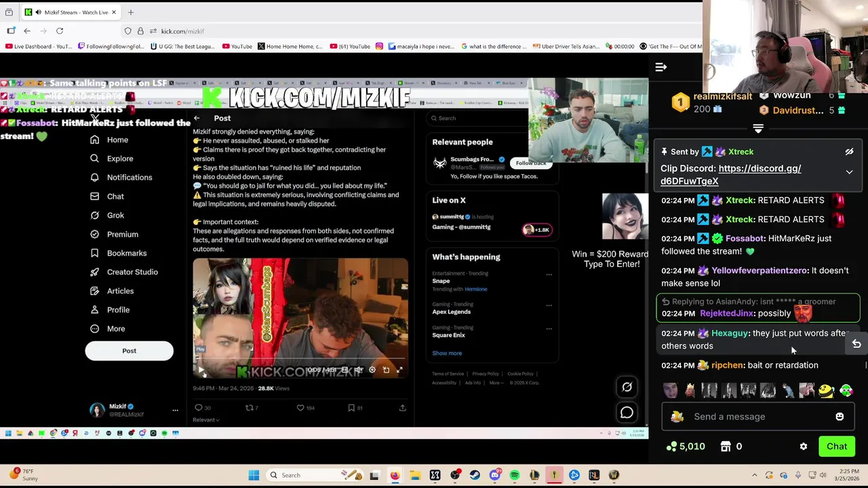Screen dimensions: 868x488
Task: Click Follow back for Scumbags account
Action: pyautogui.click(x=531, y=163)
